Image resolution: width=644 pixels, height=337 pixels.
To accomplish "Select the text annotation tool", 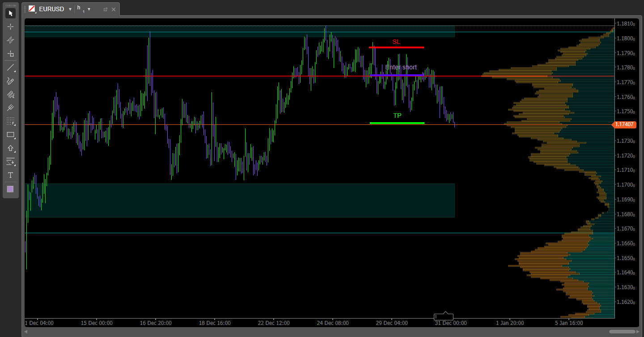I will click(x=10, y=175).
